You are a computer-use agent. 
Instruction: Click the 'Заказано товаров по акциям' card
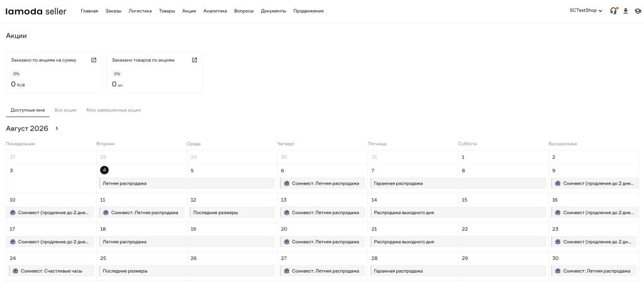[155, 72]
